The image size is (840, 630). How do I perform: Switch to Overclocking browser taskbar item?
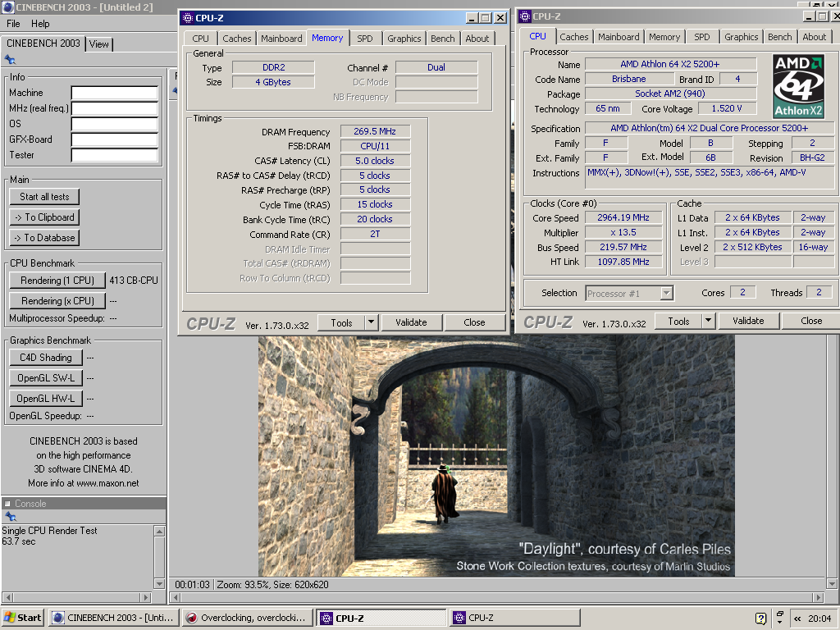[x=247, y=618]
